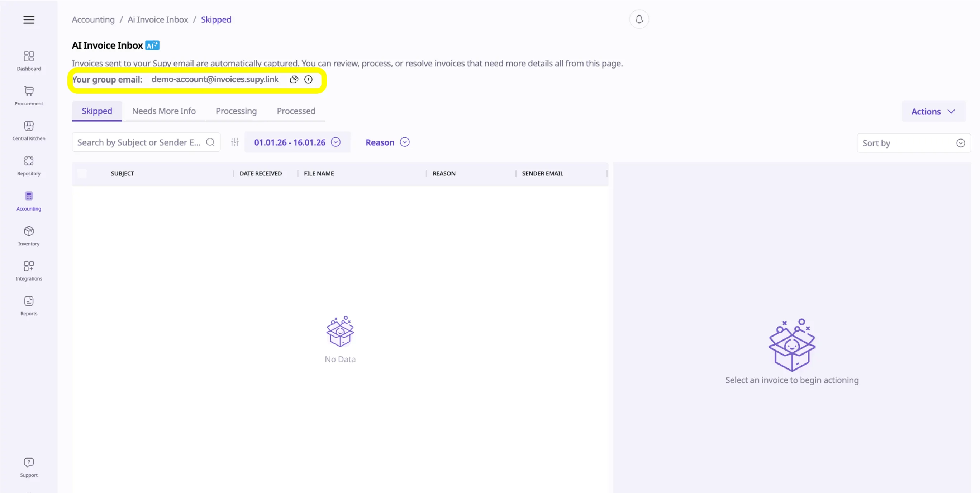The height and width of the screenshot is (493, 980).
Task: Tick the select-all checkbox in the table header
Action: click(82, 174)
